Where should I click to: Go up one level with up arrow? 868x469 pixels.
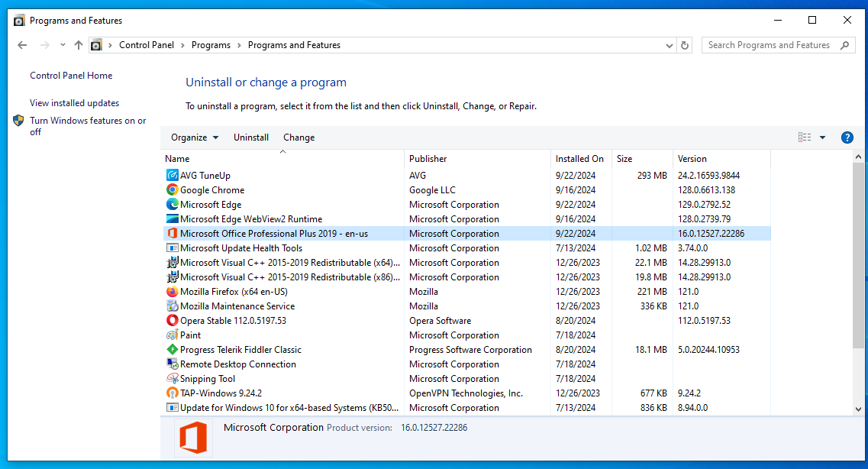point(79,45)
